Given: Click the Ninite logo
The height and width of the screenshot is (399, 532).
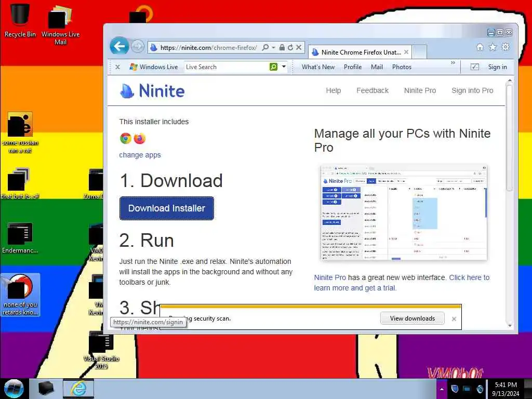Looking at the screenshot, I should coord(152,91).
